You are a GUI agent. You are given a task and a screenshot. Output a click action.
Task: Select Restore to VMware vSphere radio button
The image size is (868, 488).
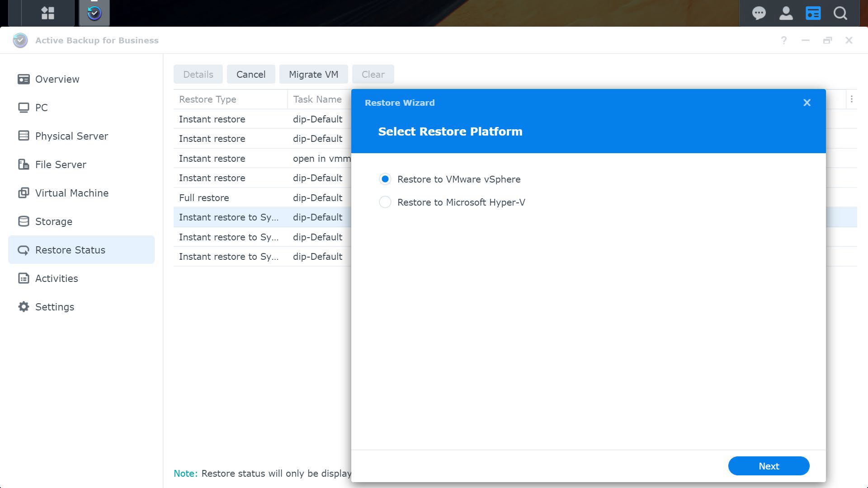click(x=385, y=179)
